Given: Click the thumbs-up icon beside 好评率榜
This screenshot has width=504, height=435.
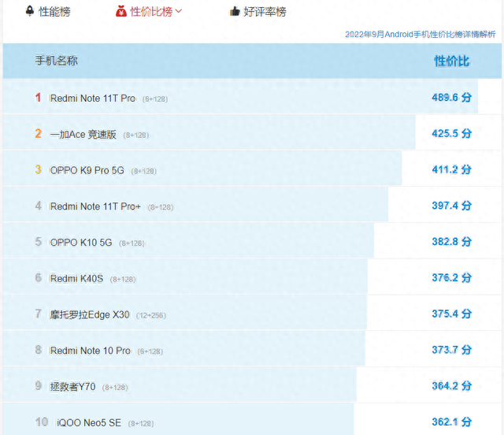Looking at the screenshot, I should (x=235, y=12).
